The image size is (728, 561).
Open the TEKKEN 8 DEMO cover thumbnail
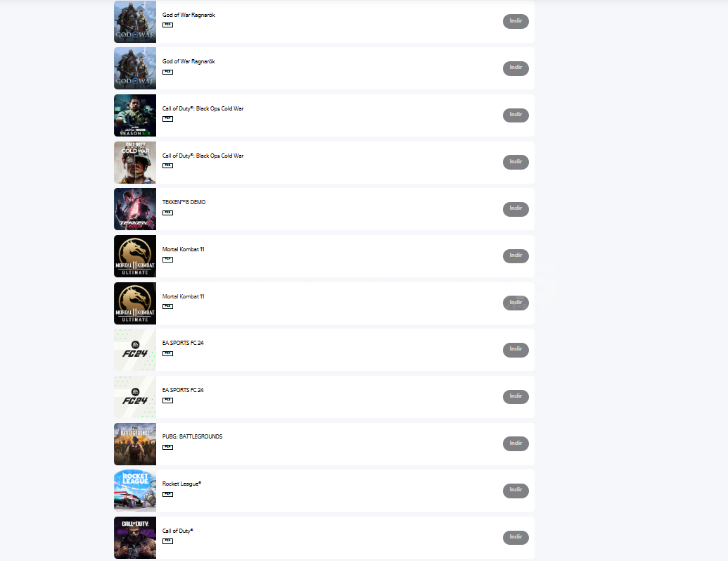coord(135,209)
